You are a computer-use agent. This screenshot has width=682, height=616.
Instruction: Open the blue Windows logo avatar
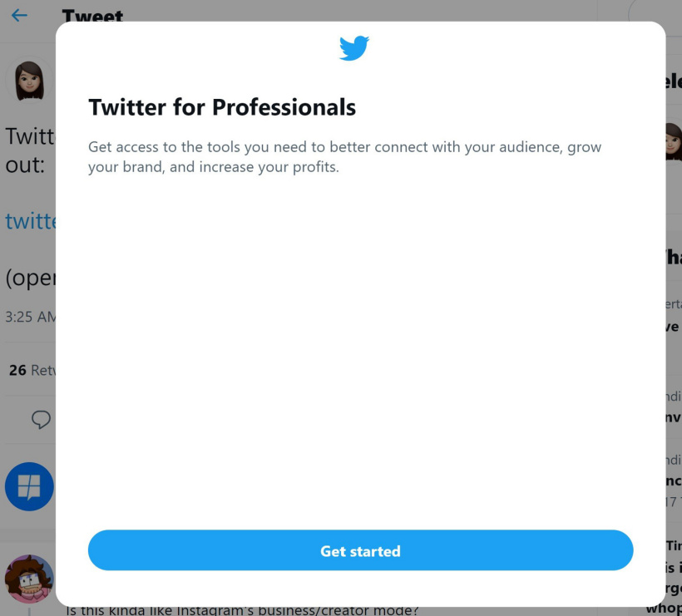click(x=29, y=486)
